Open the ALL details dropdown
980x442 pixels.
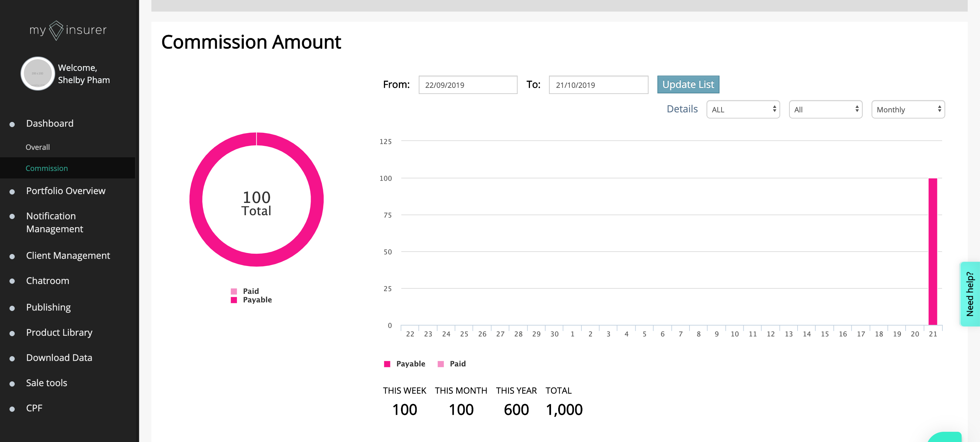(x=743, y=109)
